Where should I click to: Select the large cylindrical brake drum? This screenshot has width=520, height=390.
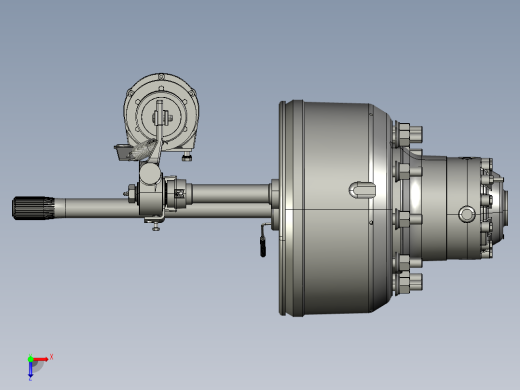335,208
